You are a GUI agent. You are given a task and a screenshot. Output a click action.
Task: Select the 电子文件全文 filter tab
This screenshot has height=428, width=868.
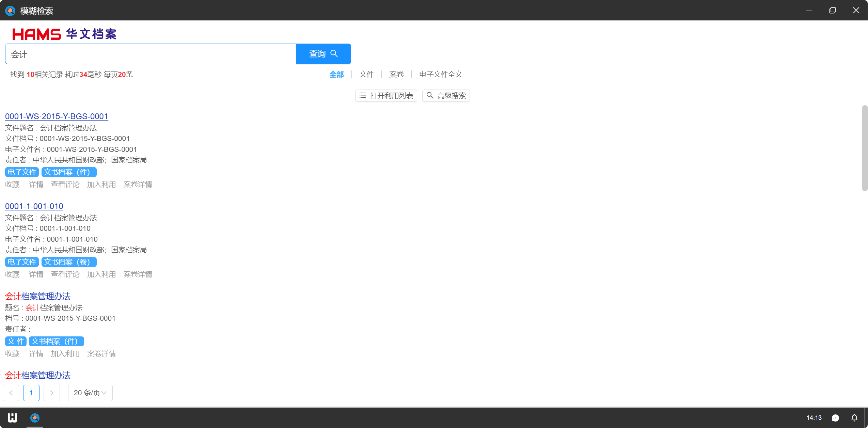[x=440, y=74]
